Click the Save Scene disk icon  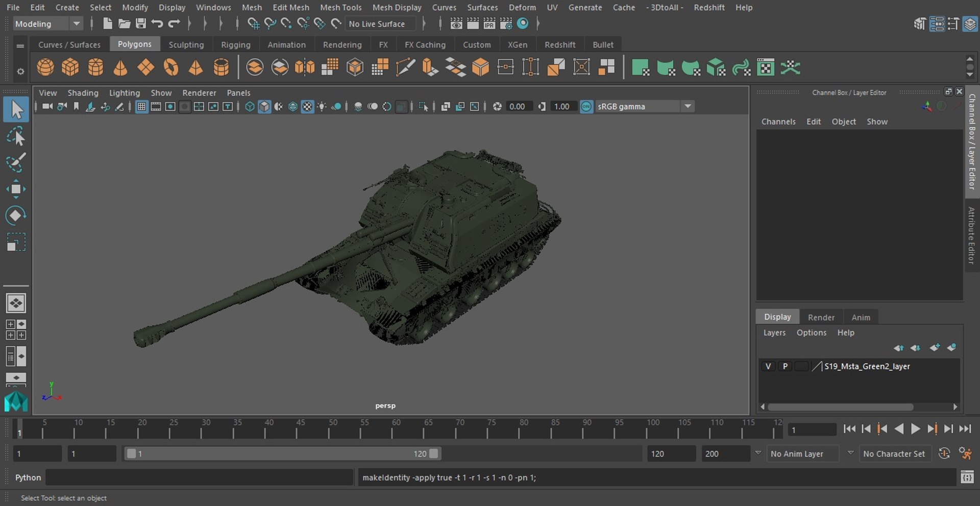[141, 23]
